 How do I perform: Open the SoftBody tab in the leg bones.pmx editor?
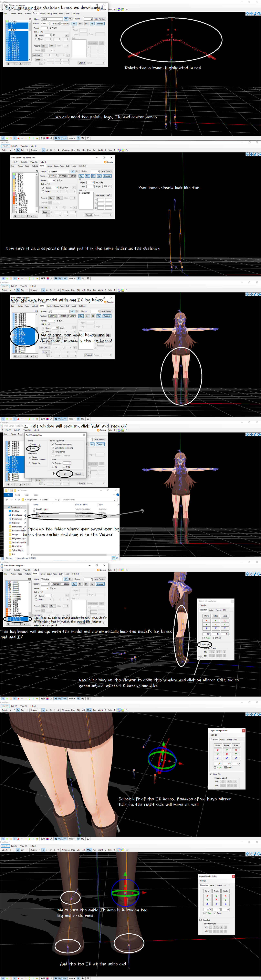(83, 166)
